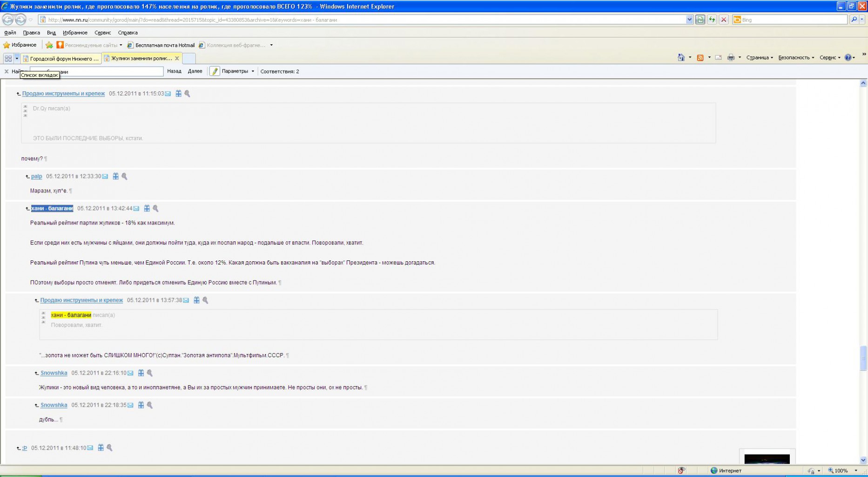The width and height of the screenshot is (868, 477).
Task: Click the Quick Tabs grid icon
Action: tap(8, 59)
